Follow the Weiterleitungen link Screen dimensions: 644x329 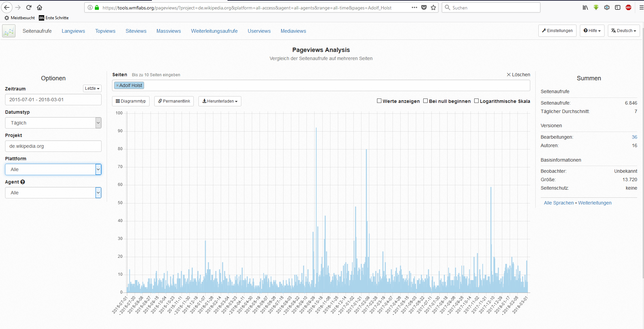pos(595,203)
